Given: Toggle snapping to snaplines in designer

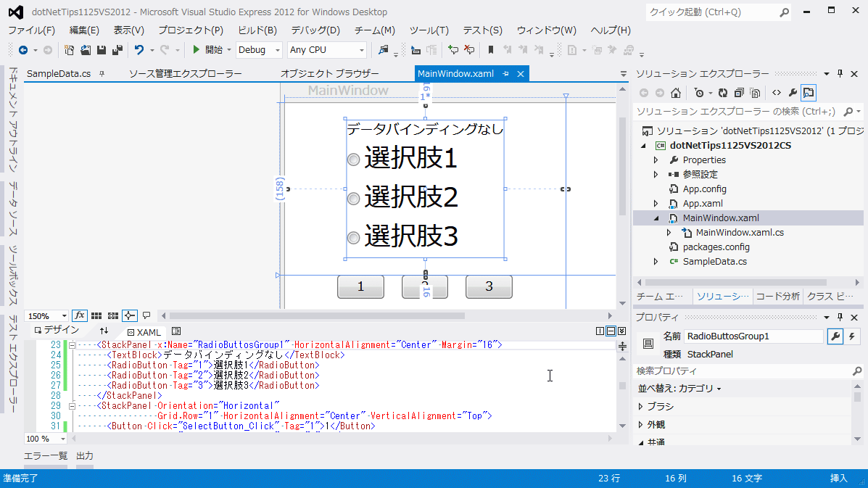Looking at the screenshot, I should [x=130, y=316].
